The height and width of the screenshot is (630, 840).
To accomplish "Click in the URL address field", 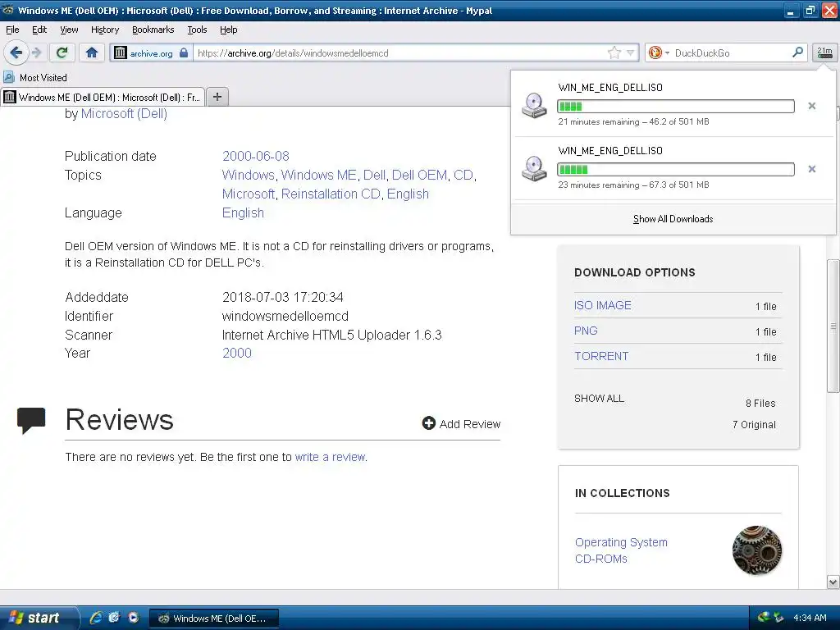I will click(x=399, y=52).
